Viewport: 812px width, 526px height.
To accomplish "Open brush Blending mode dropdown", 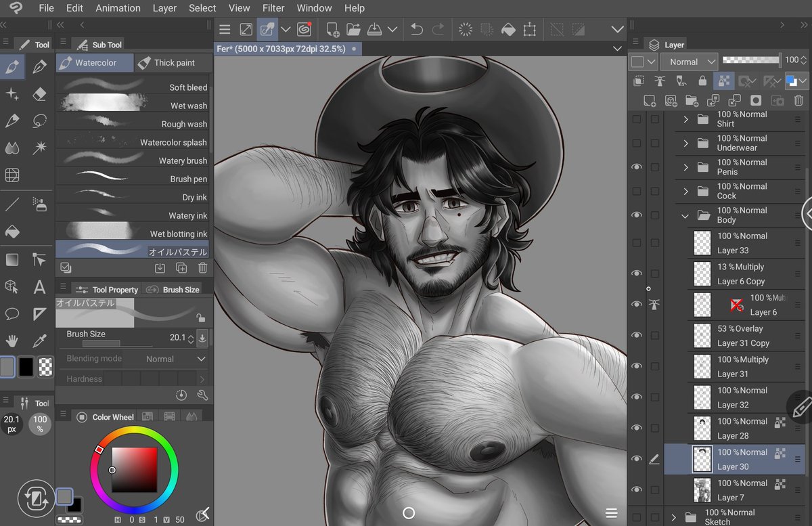I will [175, 359].
